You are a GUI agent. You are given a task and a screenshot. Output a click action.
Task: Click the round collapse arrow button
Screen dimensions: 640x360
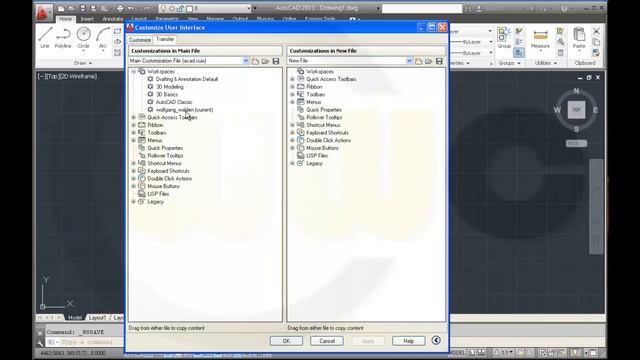tap(436, 340)
